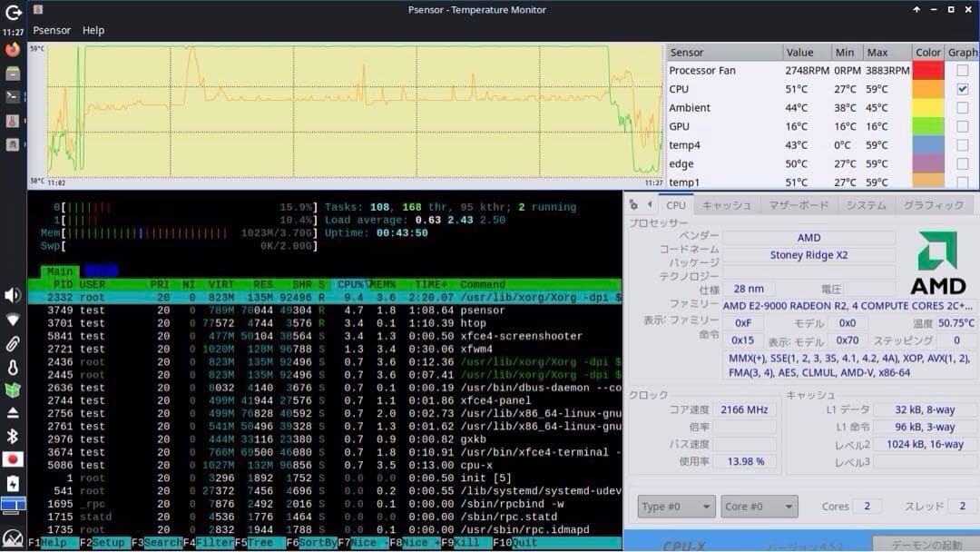This screenshot has width=980, height=552.
Task: Select the cpu-x process row in htop
Action: (325, 465)
